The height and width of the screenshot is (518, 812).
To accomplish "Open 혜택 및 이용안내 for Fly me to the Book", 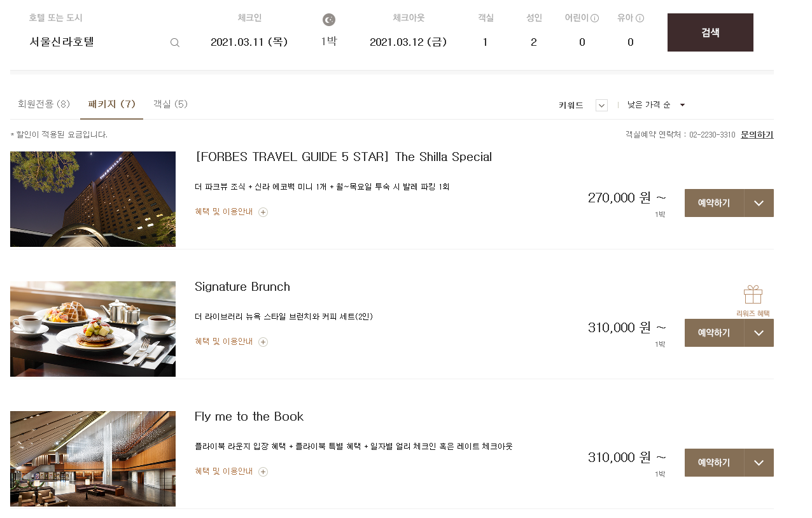I will tap(223, 472).
